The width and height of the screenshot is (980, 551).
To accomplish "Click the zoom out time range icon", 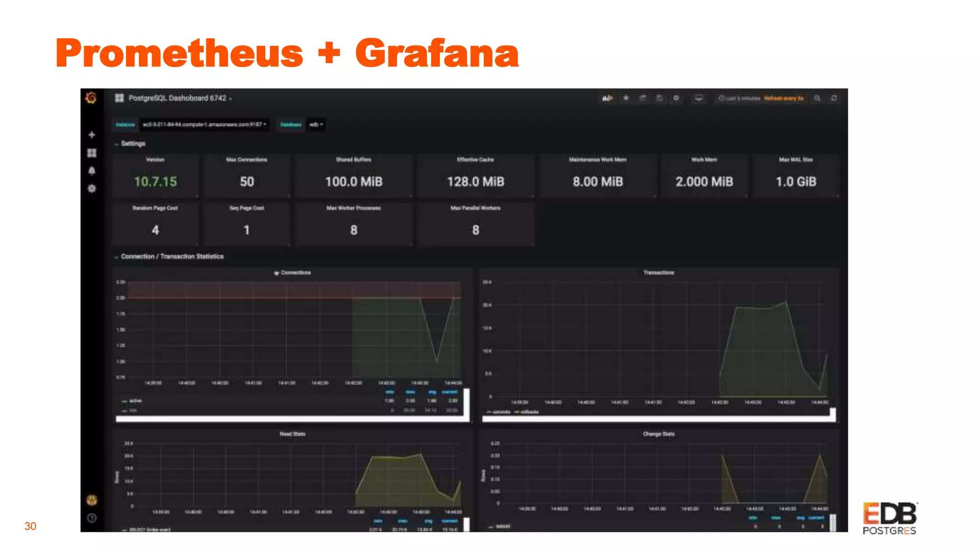I will pos(817,98).
